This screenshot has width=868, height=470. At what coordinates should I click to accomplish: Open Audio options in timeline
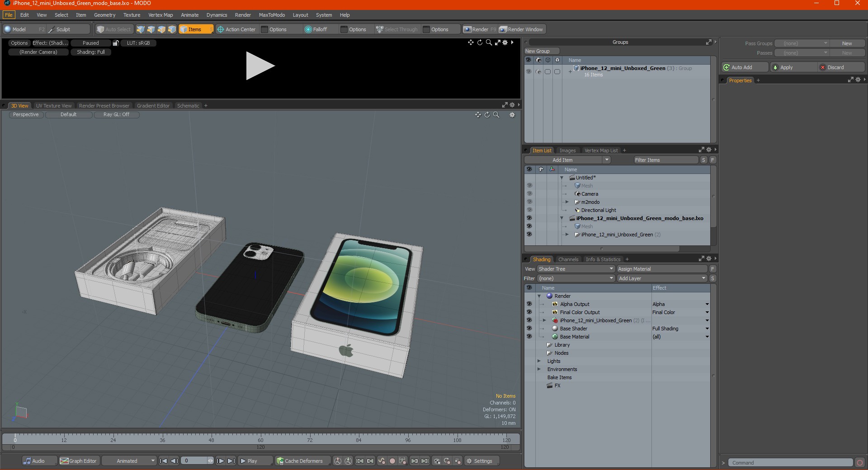pyautogui.click(x=40, y=461)
